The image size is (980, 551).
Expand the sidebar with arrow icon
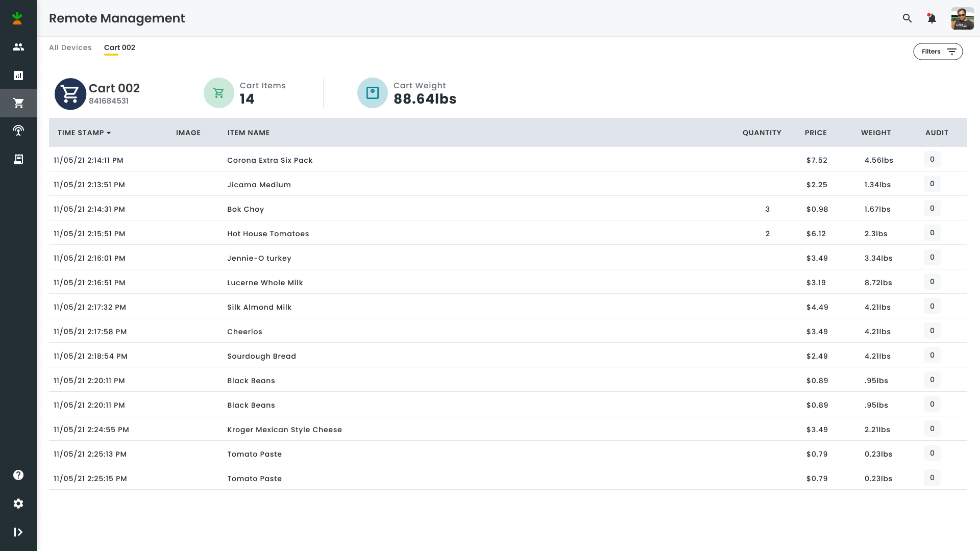click(18, 532)
